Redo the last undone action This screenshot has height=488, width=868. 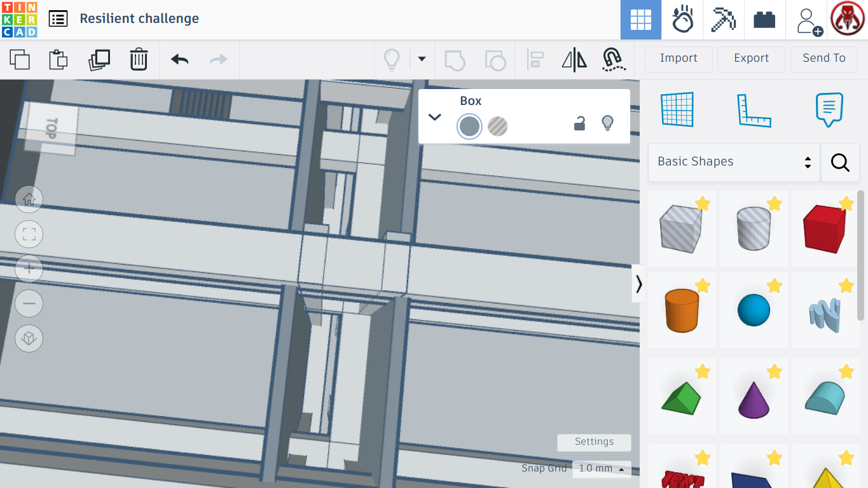coord(219,59)
